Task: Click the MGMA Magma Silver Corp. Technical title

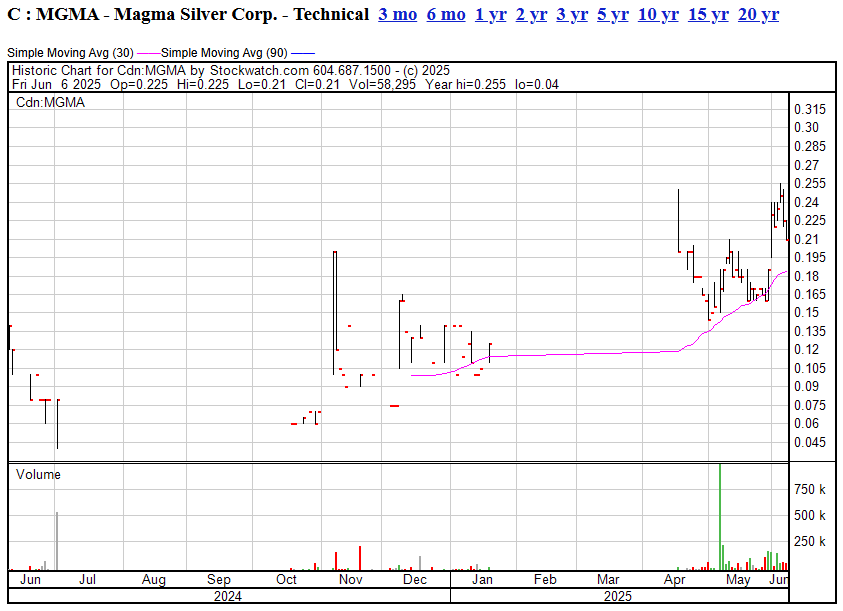Action: coord(188,14)
